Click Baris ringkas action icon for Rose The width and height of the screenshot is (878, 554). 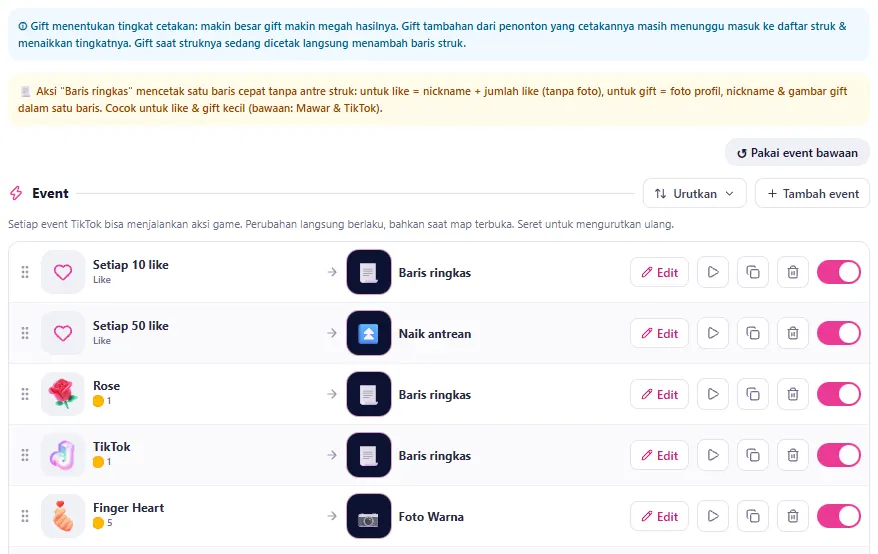click(368, 394)
